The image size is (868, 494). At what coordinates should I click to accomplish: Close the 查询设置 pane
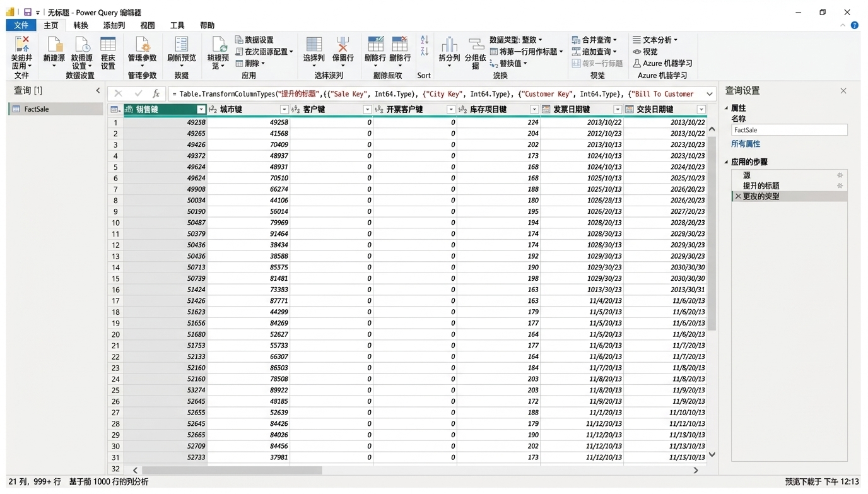(x=843, y=91)
